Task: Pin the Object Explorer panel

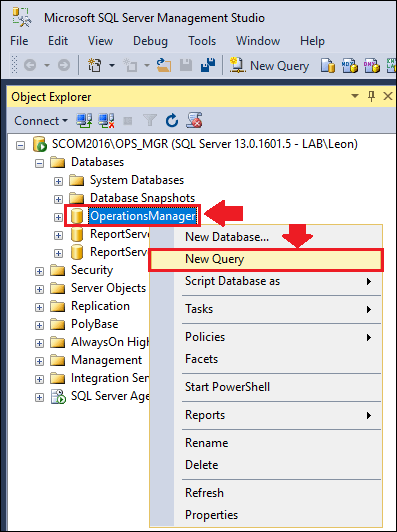Action: [x=372, y=97]
